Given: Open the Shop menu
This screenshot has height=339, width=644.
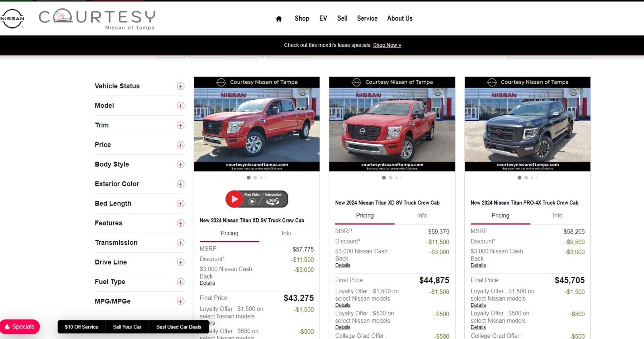Looking at the screenshot, I should click(302, 19).
